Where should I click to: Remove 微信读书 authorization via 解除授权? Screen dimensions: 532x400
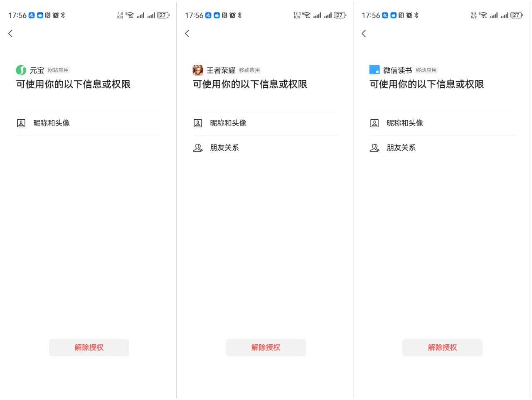point(442,348)
